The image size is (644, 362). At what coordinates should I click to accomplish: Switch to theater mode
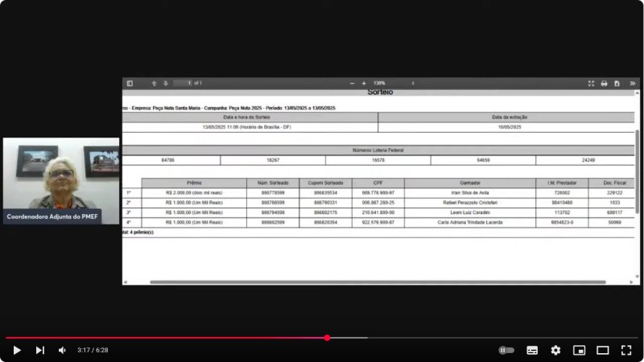coord(602,350)
